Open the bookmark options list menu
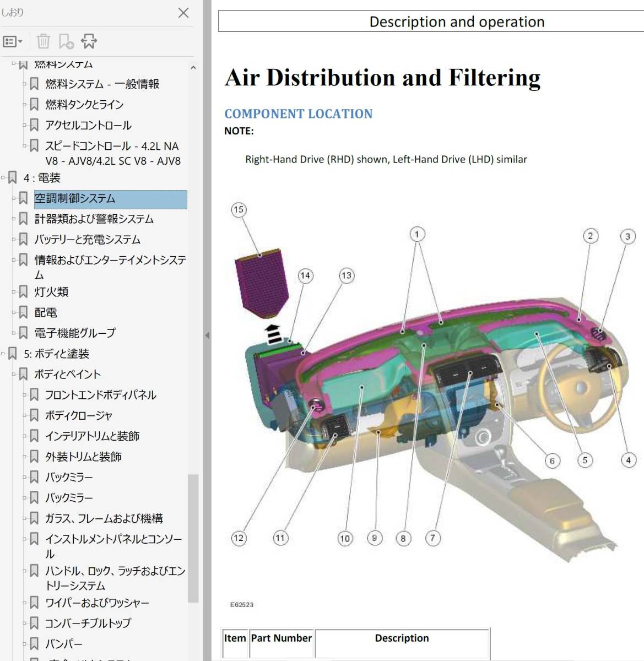Image resolution: width=644 pixels, height=661 pixels. point(13,41)
